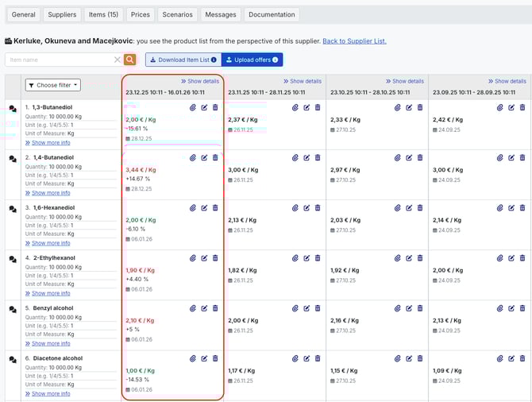
Task: Open the Choose filter dropdown
Action: click(53, 85)
